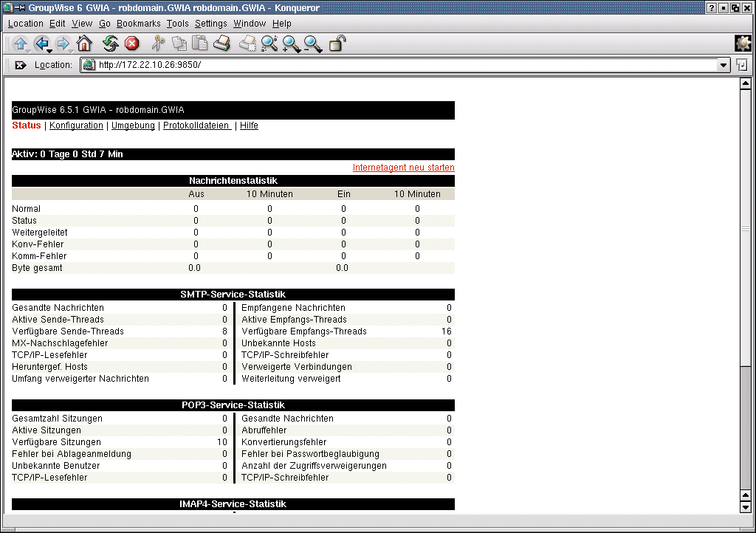The height and width of the screenshot is (533, 756).
Task: Increase font size with zoom-in magnifier
Action: 291,44
